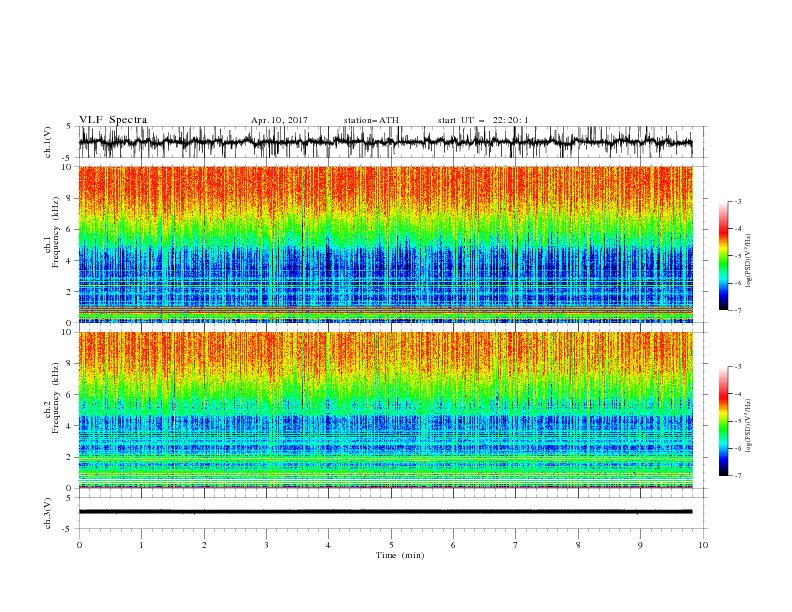Image resolution: width=792 pixels, height=612 pixels.
Task: Click the "-7" label on ch.2 color bar
Action: [x=737, y=476]
